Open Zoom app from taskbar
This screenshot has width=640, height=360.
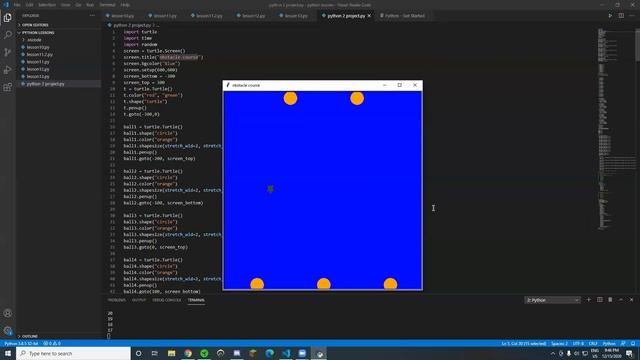coord(302,353)
